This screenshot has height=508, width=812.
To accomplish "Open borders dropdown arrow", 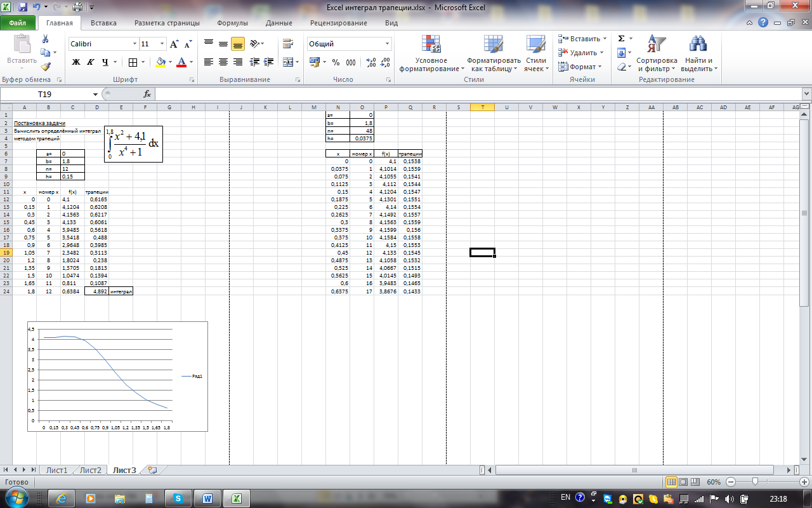I will [142, 62].
